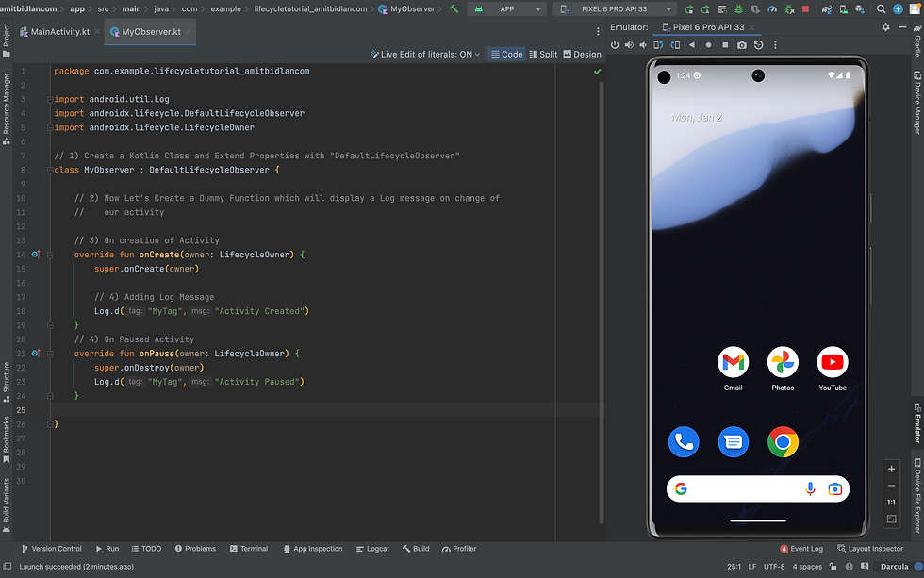Zoom out emulator with minus button
This screenshot has width=924, height=578.
point(892,486)
